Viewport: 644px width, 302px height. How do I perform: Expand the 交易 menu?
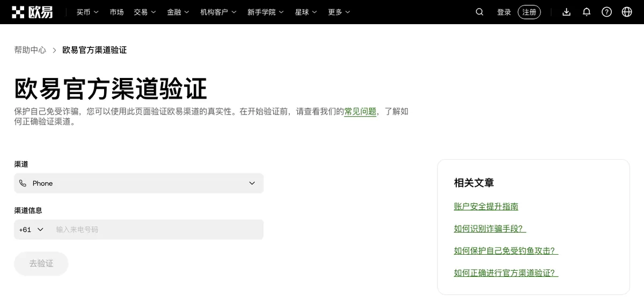coord(145,12)
